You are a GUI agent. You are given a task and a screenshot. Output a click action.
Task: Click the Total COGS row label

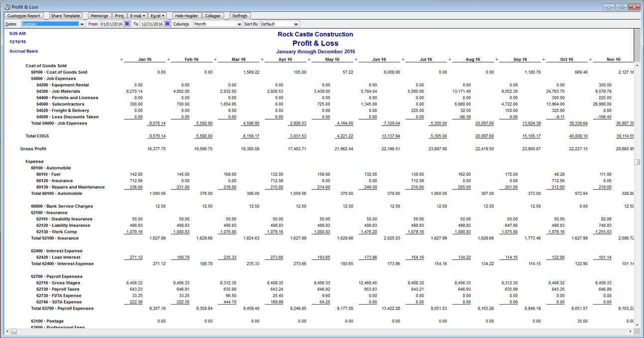tap(37, 136)
